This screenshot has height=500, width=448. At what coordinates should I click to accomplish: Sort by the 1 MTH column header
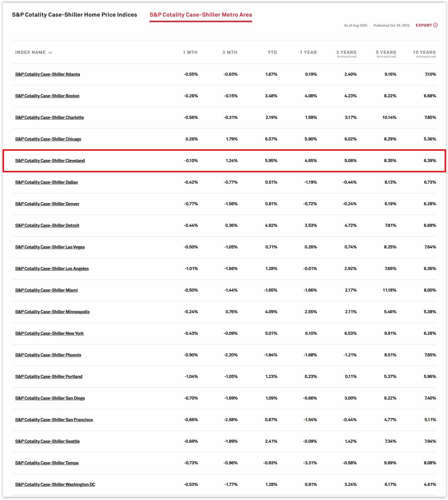pos(190,52)
